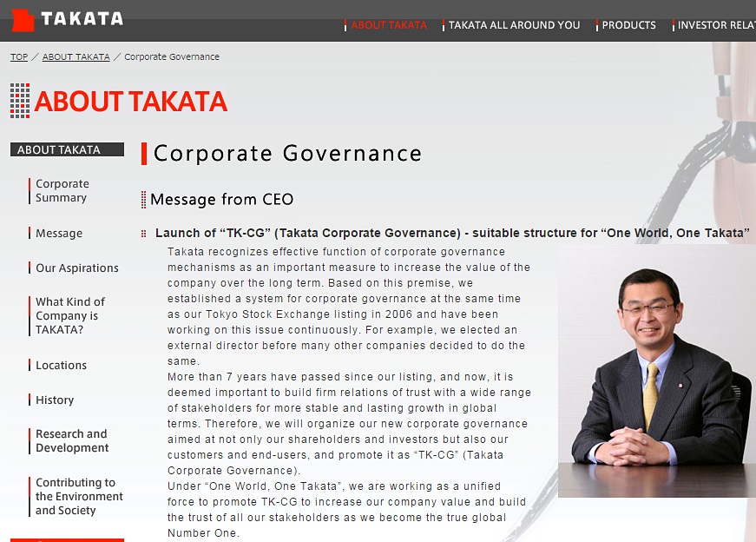Open TAKATA ALL AROUND YOU menu
Viewport: 756px width, 542px height.
[x=514, y=25]
